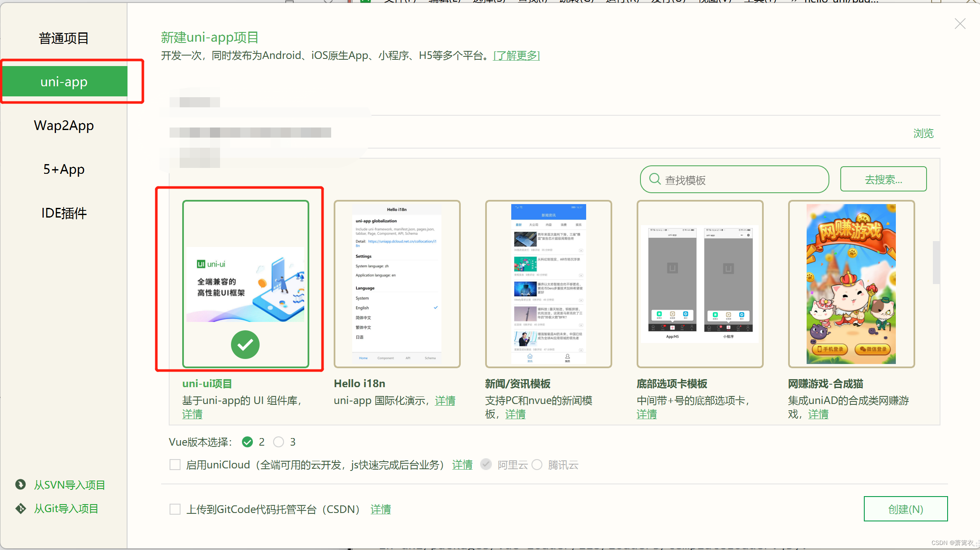Click the green checkmark on uni-ui template
980x550 pixels.
point(245,345)
